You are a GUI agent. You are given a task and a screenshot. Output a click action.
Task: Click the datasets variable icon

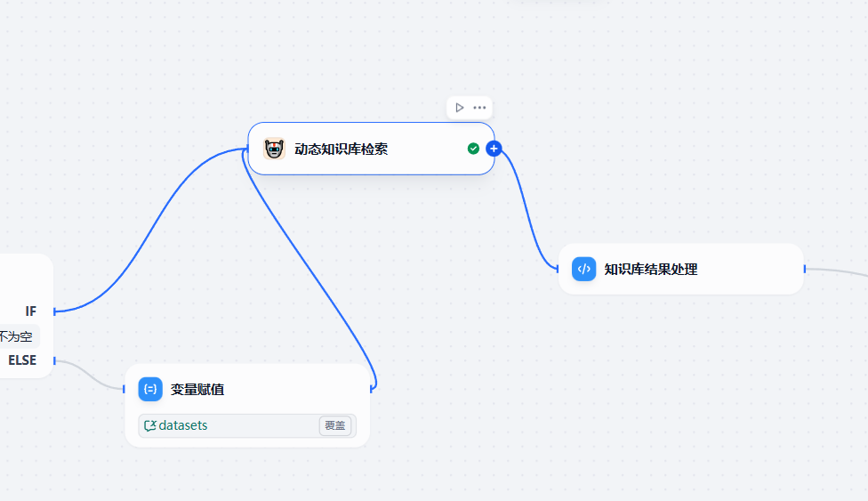click(150, 425)
